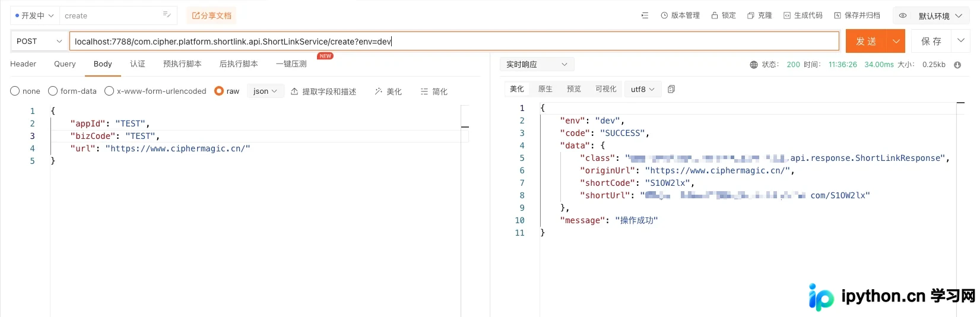Switch to the 后执行脚本 tab
Screen dimensions: 980x317
(239, 64)
